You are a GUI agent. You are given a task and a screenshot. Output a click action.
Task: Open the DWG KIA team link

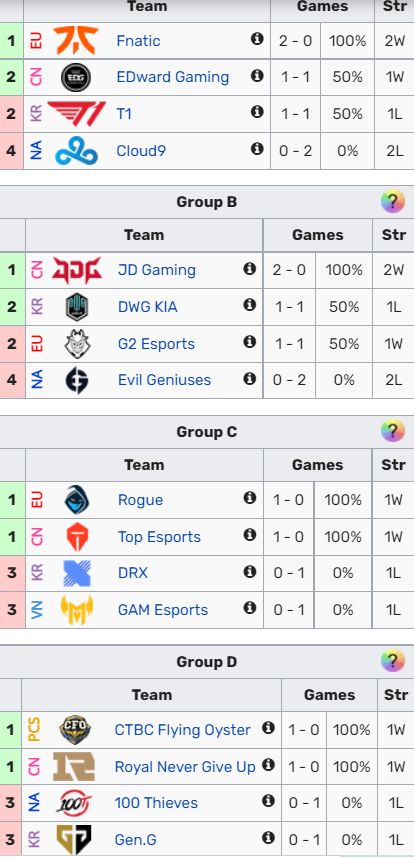point(148,307)
